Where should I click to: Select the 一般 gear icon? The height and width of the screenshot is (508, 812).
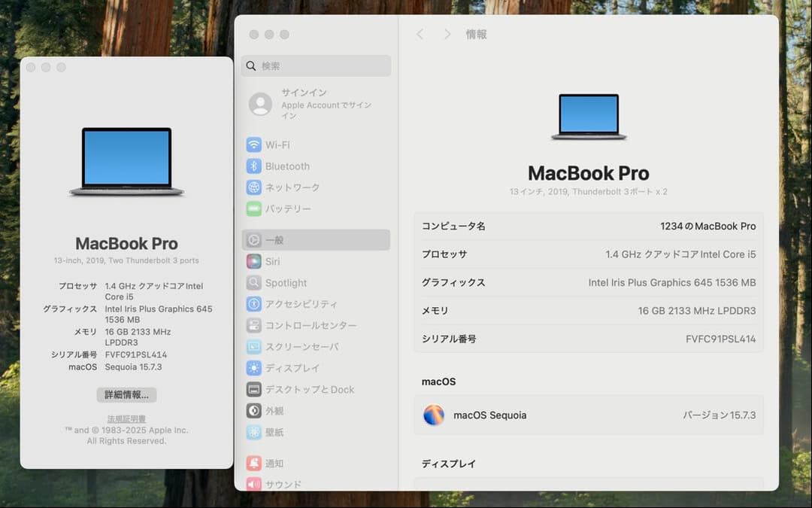click(x=254, y=240)
